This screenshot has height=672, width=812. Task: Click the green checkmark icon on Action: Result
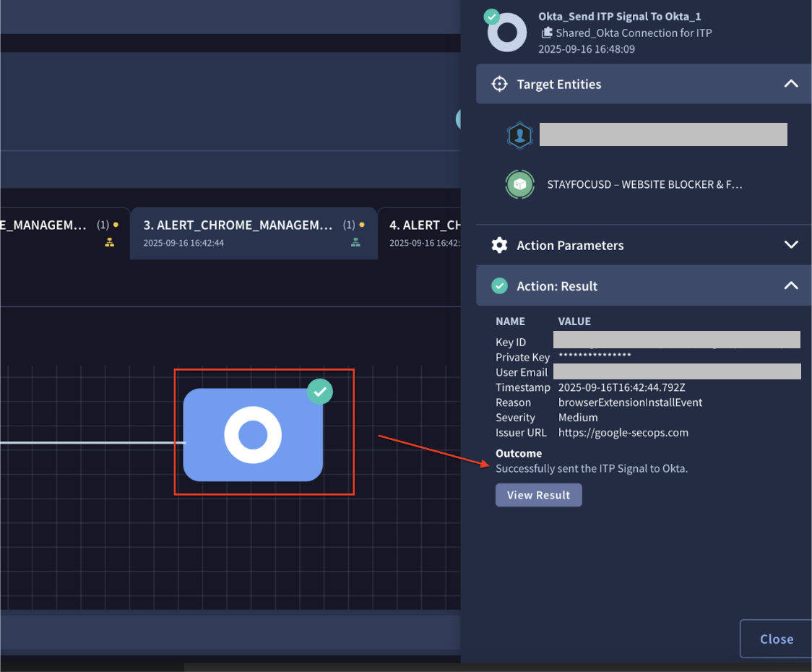[x=499, y=285]
